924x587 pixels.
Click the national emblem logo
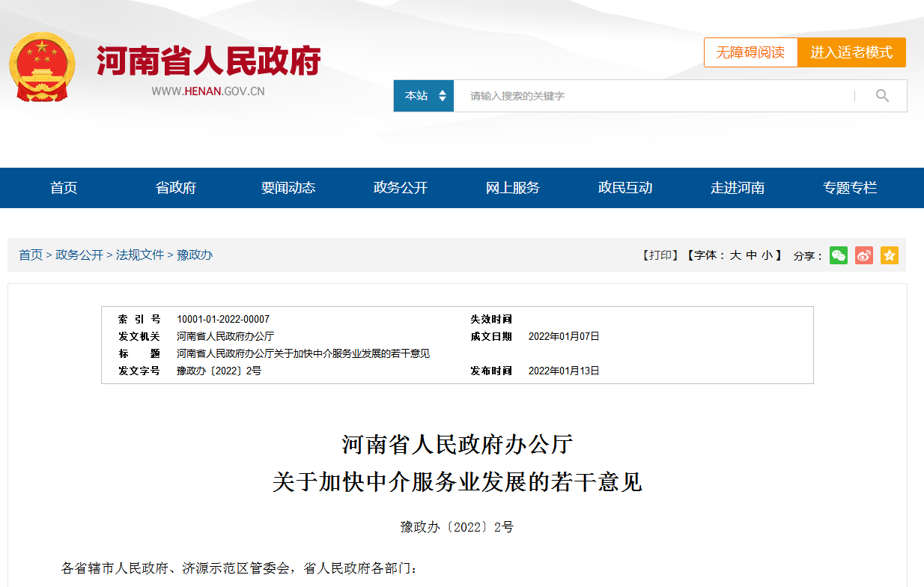(x=42, y=67)
